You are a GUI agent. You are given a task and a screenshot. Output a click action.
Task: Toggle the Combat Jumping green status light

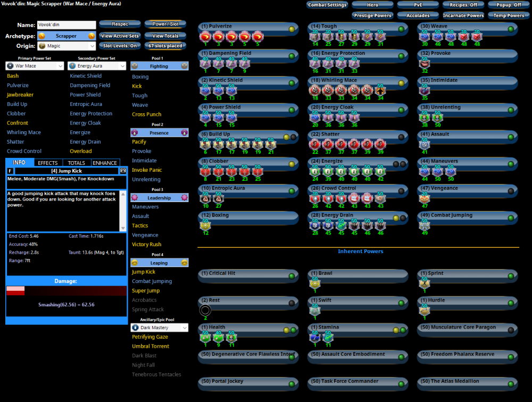[511, 218]
